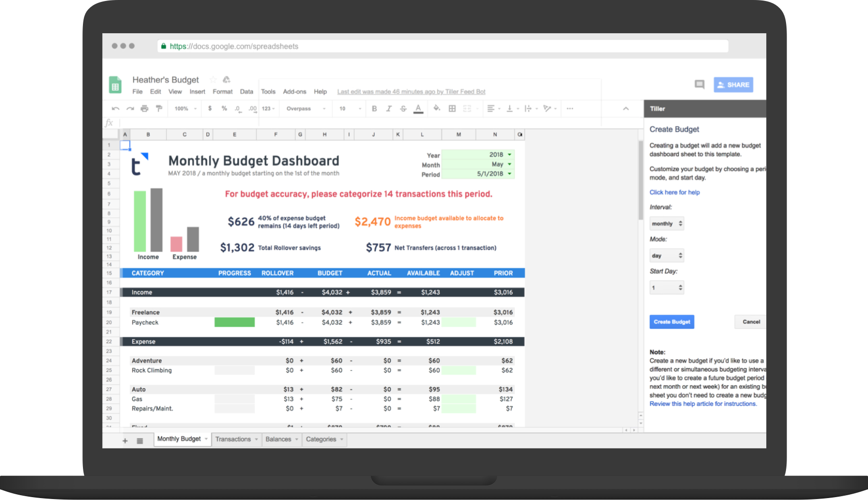
Task: Click the text wrapping icon
Action: (528, 108)
